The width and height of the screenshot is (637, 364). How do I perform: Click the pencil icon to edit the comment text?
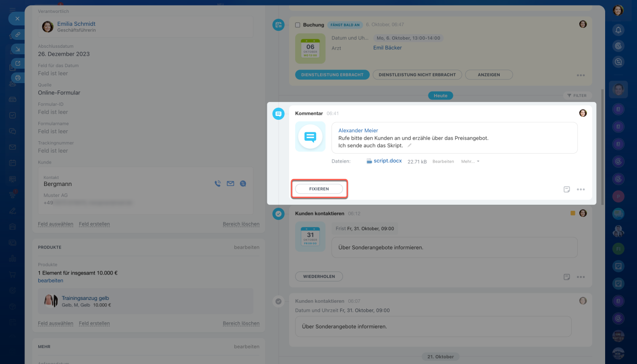point(410,146)
